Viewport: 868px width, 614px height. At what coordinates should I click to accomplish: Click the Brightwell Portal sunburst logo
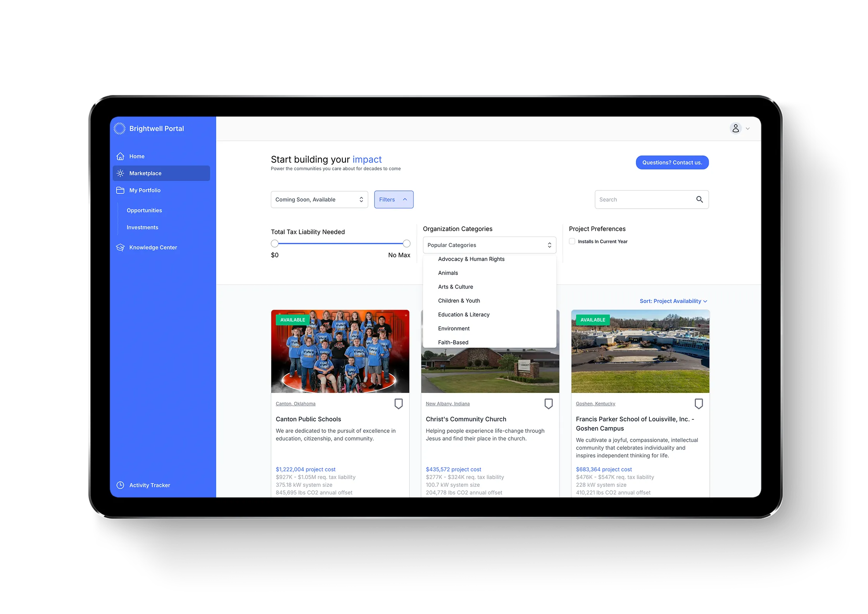[x=119, y=129]
